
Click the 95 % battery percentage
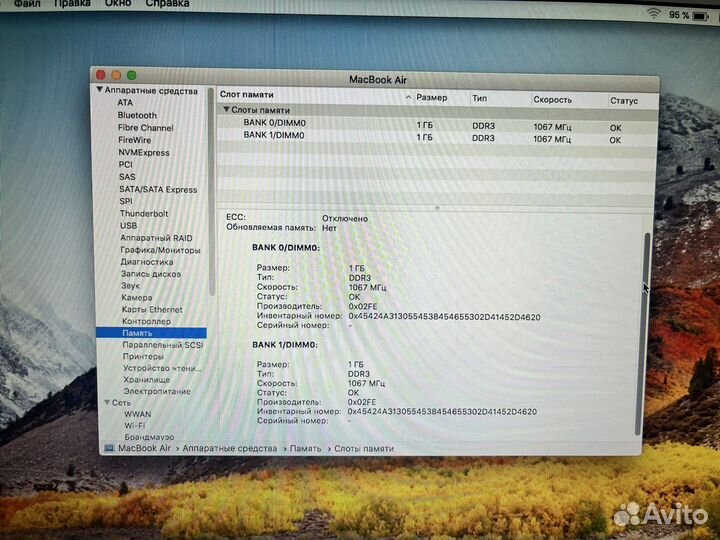[679, 15]
